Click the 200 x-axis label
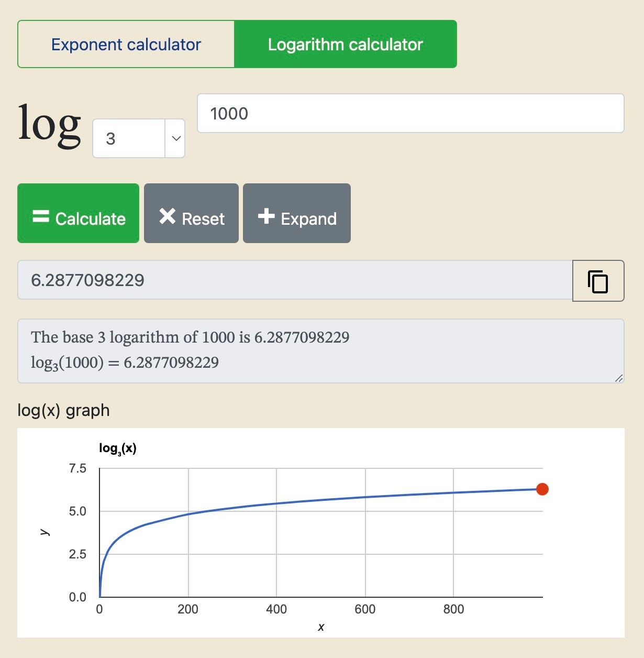 point(188,609)
